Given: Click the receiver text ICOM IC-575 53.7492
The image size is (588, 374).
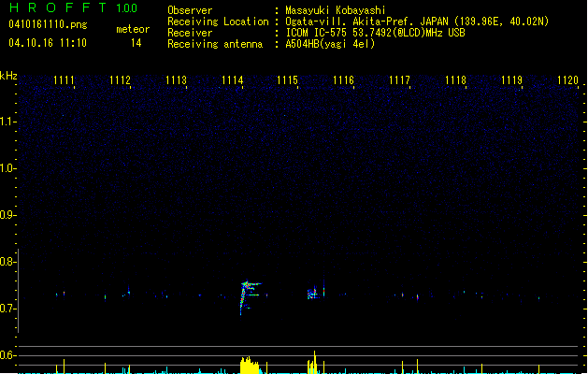Looking at the screenshot, I should click(375, 33).
